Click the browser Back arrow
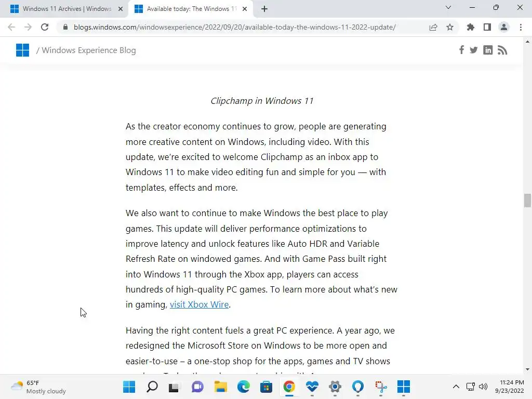This screenshot has width=532, height=399. click(11, 27)
